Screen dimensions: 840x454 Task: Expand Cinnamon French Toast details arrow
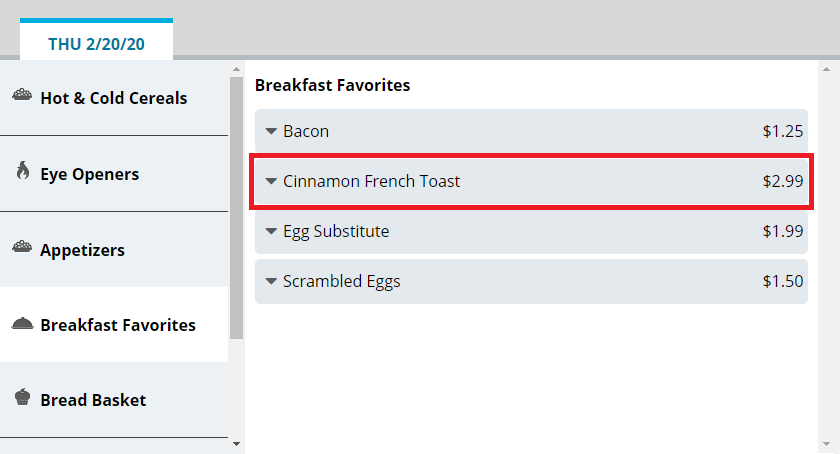[x=271, y=181]
